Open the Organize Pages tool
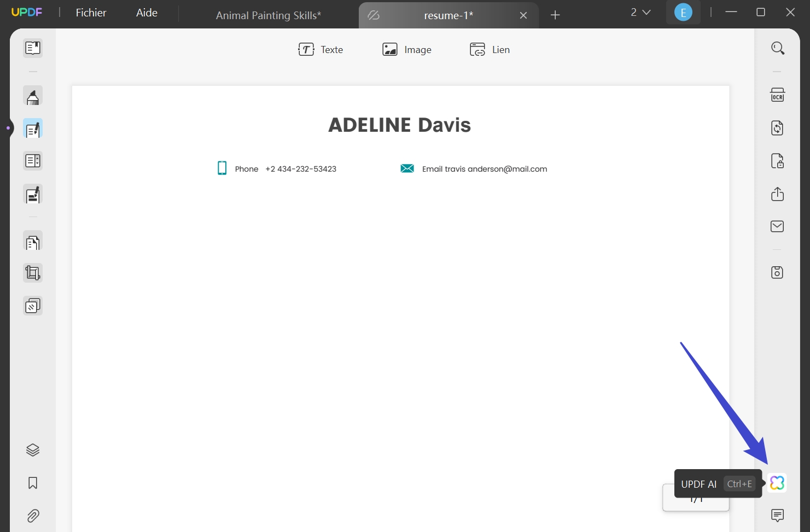 [x=33, y=161]
